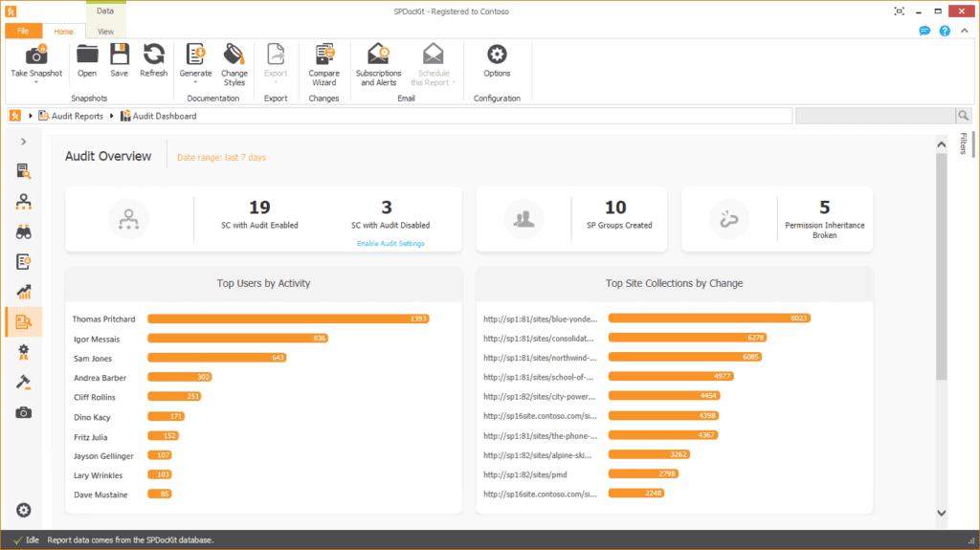Select the Data contextual tab header
The height and width of the screenshot is (550, 980).
[105, 11]
